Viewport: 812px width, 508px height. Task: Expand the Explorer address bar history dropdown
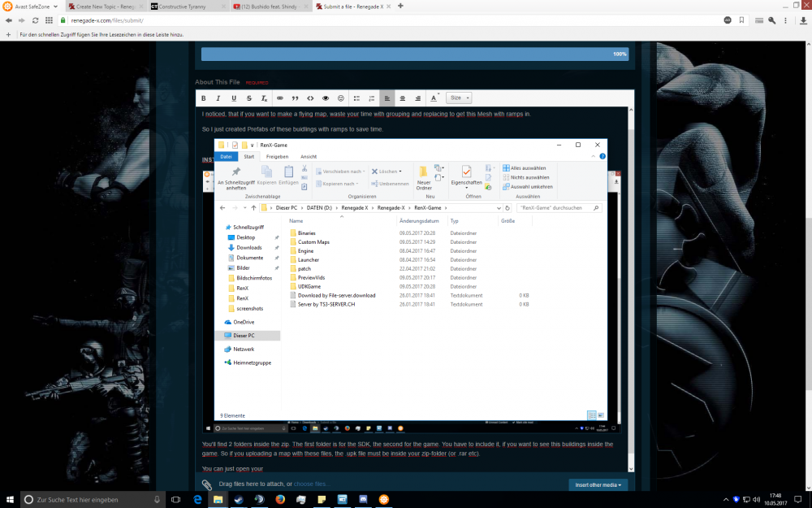pos(499,208)
